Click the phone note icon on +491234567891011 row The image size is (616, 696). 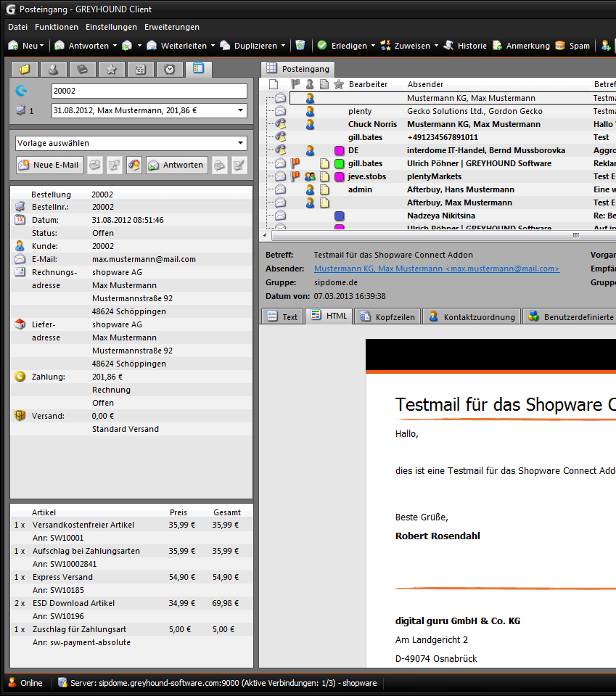[281, 137]
